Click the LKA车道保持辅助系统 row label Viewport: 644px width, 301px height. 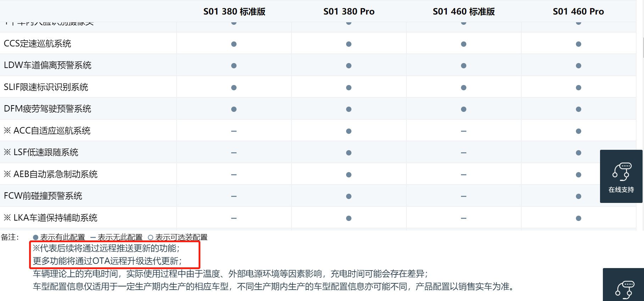click(50, 218)
